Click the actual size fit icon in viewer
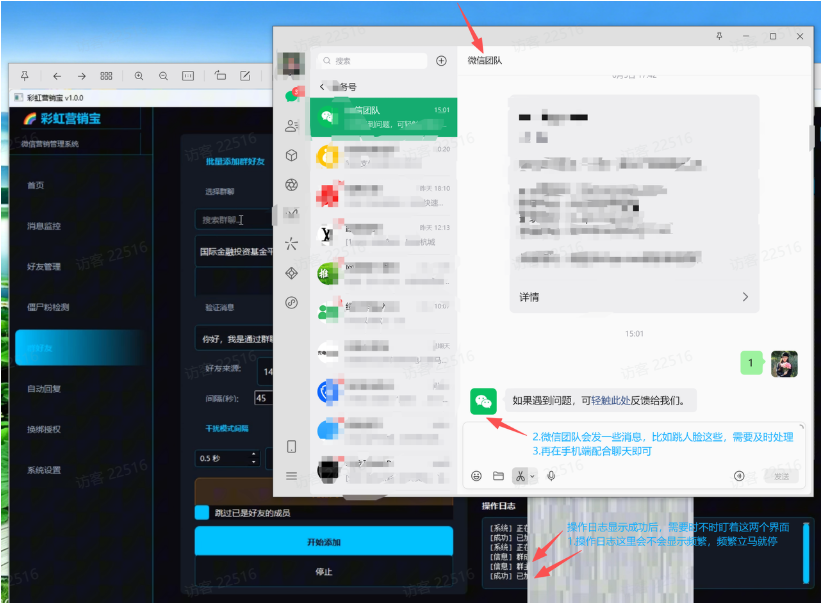The image size is (821, 603). [x=188, y=76]
